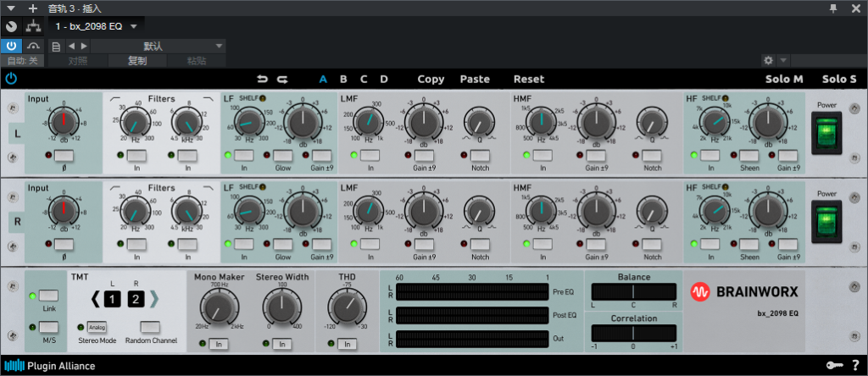This screenshot has height=376, width=868.
Task: Open the help question mark icon
Action: 856,366
